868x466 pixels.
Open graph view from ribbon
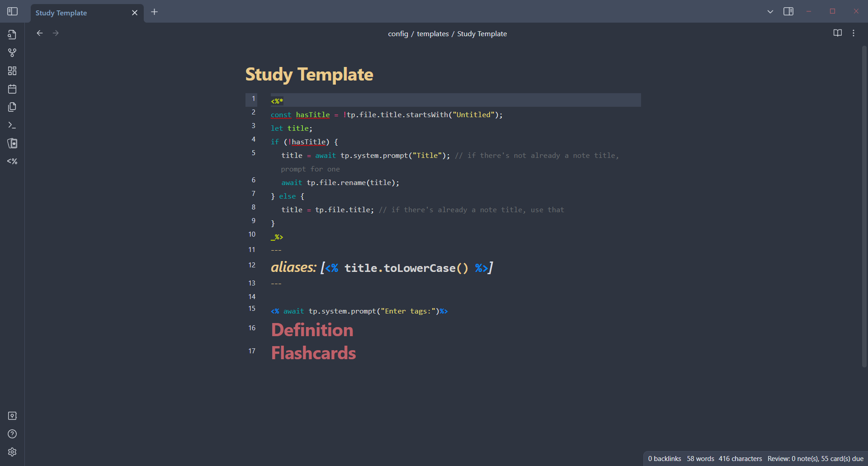point(12,53)
